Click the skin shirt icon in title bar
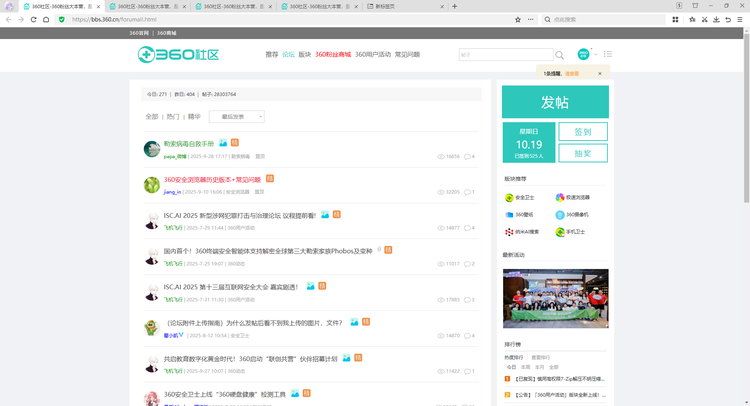The width and height of the screenshot is (750, 406). tap(695, 6)
